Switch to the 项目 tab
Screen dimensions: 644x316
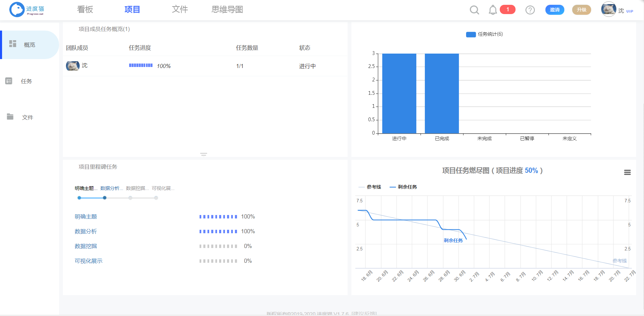(x=132, y=10)
